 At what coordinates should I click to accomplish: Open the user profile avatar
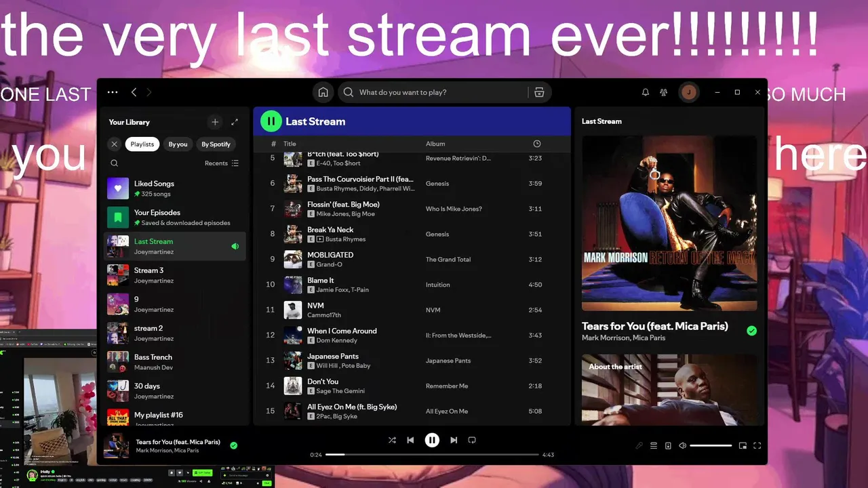point(689,92)
